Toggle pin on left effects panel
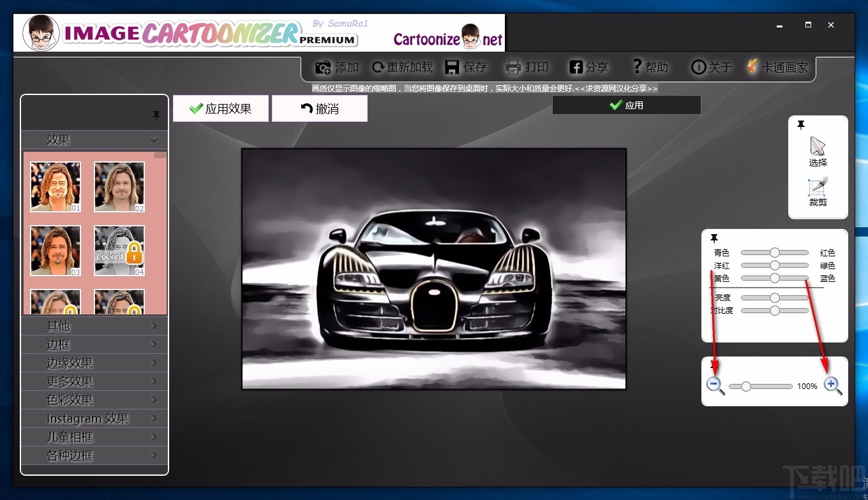Screen dimensions: 868x500 tap(156, 115)
